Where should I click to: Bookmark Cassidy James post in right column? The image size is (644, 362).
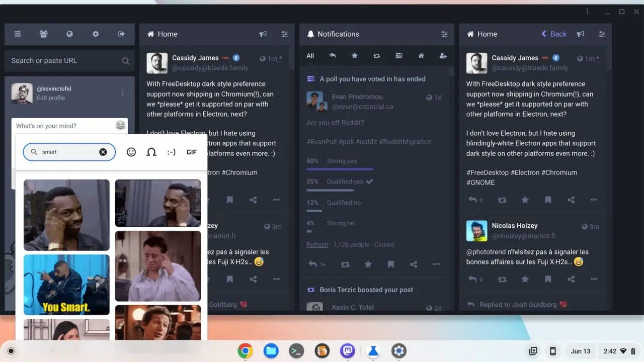548,200
